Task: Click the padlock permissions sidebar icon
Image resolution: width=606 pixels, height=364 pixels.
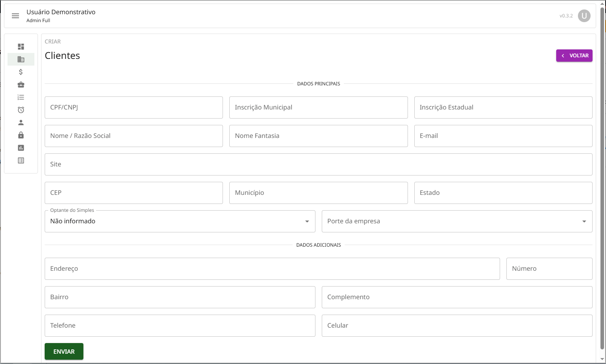Action: tap(21, 135)
